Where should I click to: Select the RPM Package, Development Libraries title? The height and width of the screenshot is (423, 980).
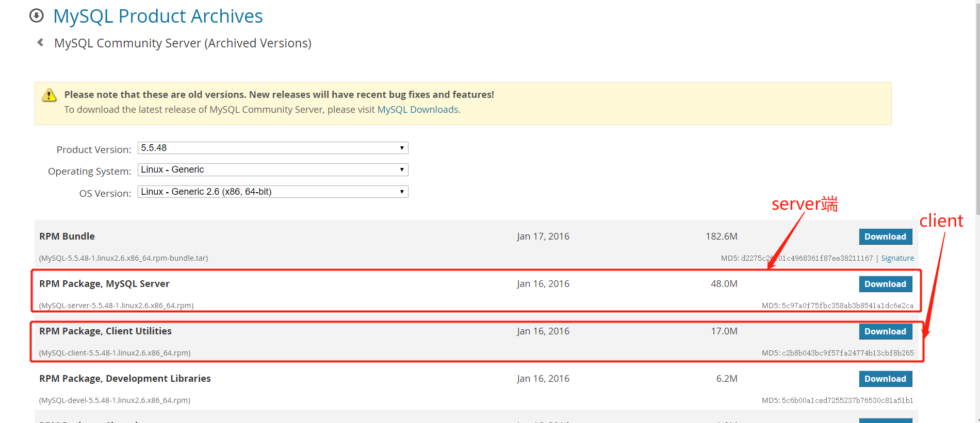(x=125, y=378)
